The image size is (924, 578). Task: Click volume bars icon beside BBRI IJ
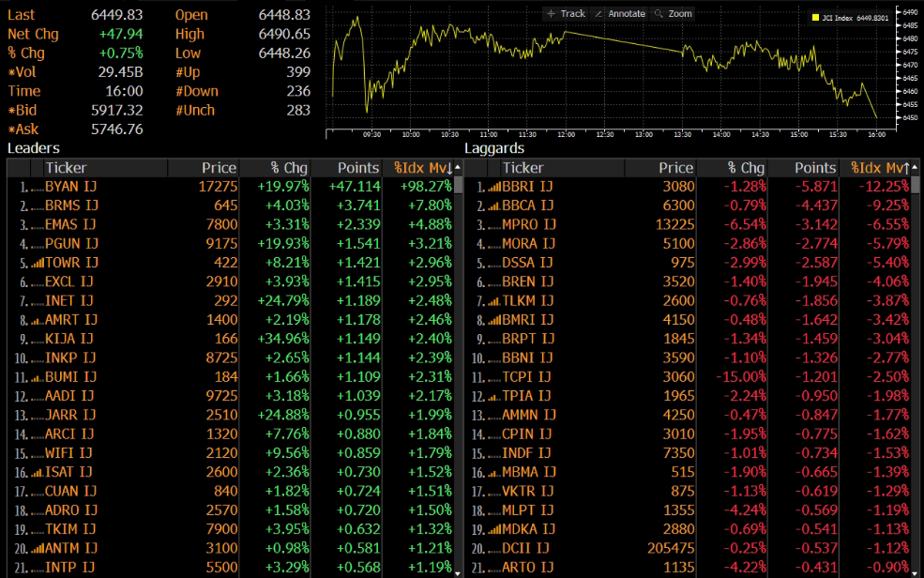coord(493,188)
